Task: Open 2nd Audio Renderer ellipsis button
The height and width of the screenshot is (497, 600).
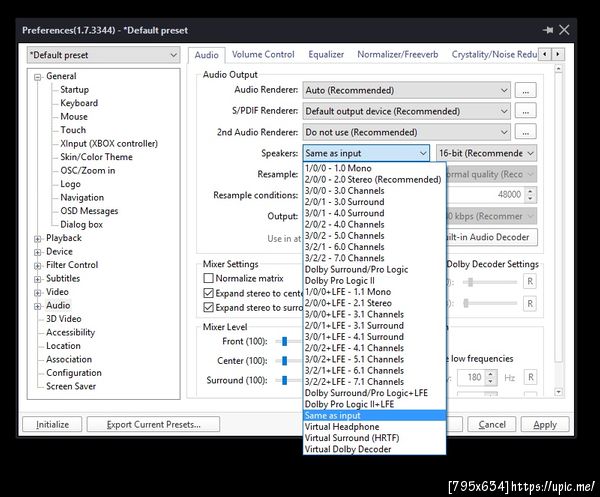Action: pyautogui.click(x=525, y=132)
